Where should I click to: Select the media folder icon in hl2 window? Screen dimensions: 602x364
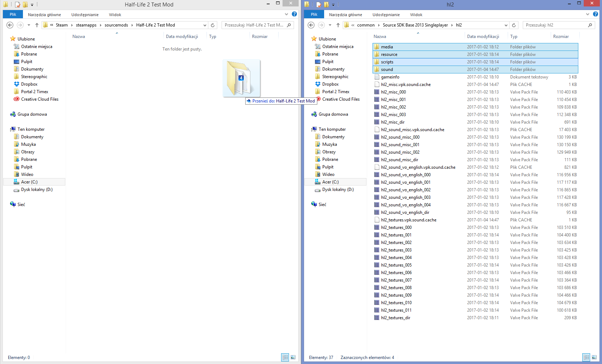(x=377, y=47)
